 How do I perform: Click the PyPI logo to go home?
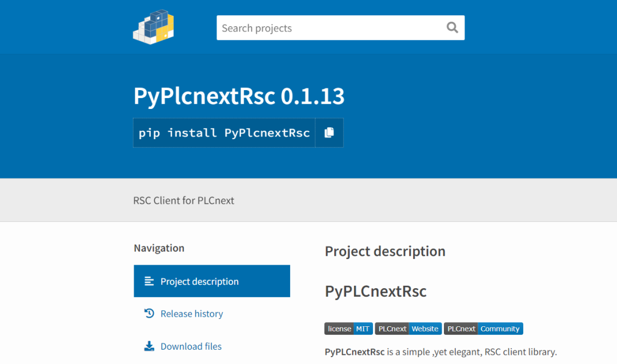point(153,27)
